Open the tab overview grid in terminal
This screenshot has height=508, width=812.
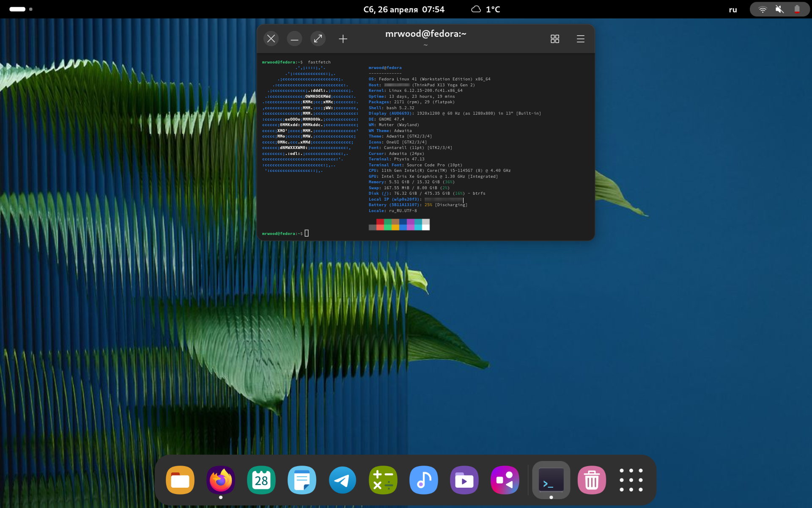pos(555,39)
